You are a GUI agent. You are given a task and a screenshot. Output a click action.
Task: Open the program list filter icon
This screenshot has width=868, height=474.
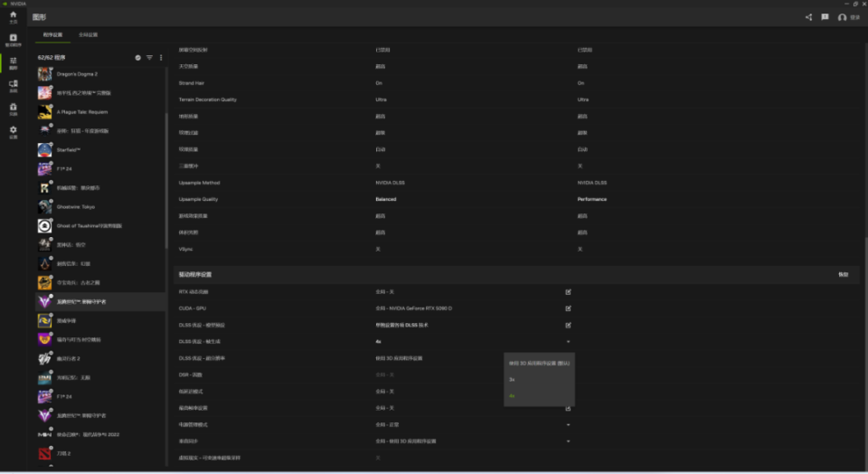coord(149,58)
